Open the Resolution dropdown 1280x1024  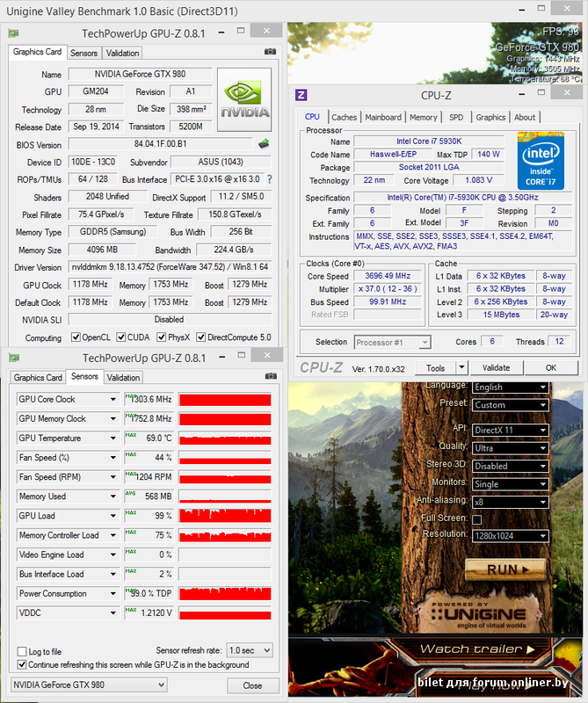(x=511, y=536)
